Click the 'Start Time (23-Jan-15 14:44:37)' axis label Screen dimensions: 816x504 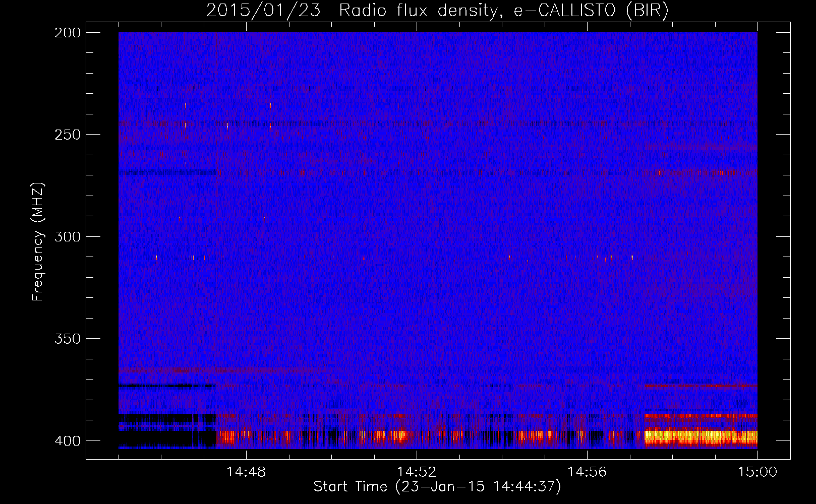coord(437,487)
